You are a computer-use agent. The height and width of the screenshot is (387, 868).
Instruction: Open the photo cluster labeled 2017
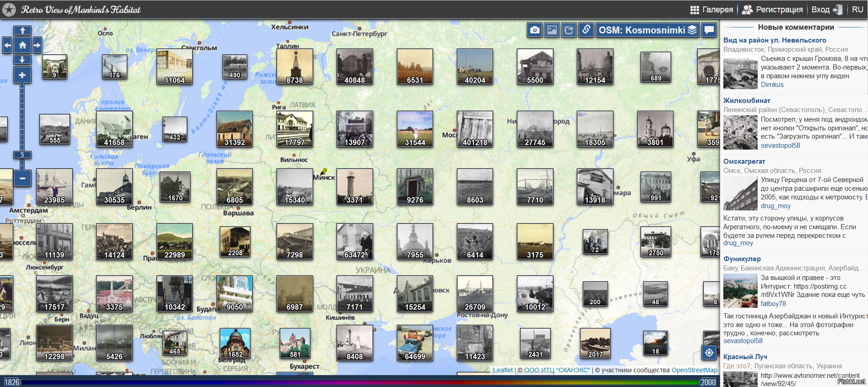(x=595, y=343)
